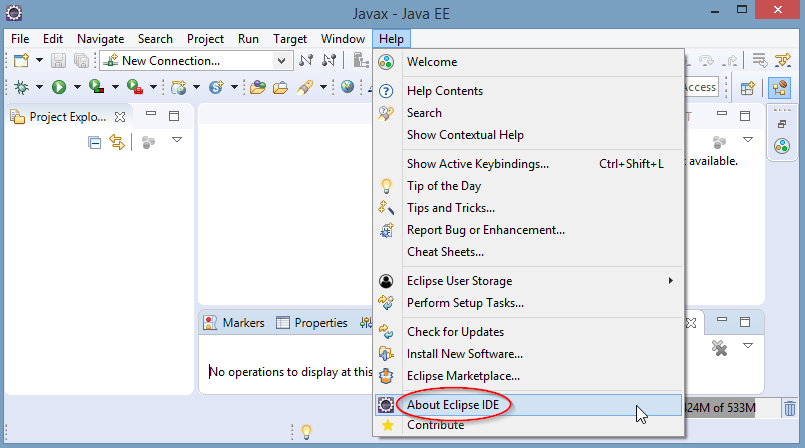This screenshot has height=448, width=805.
Task: Open the New Connection combo box dropdown
Action: point(283,61)
